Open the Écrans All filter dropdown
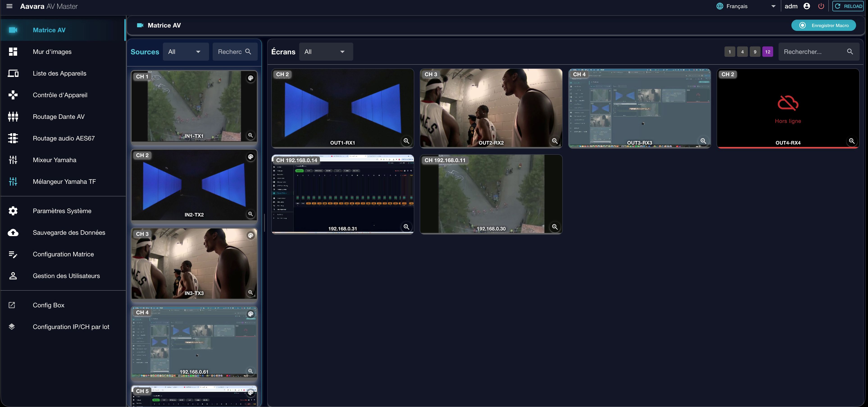868x407 pixels. coord(326,52)
